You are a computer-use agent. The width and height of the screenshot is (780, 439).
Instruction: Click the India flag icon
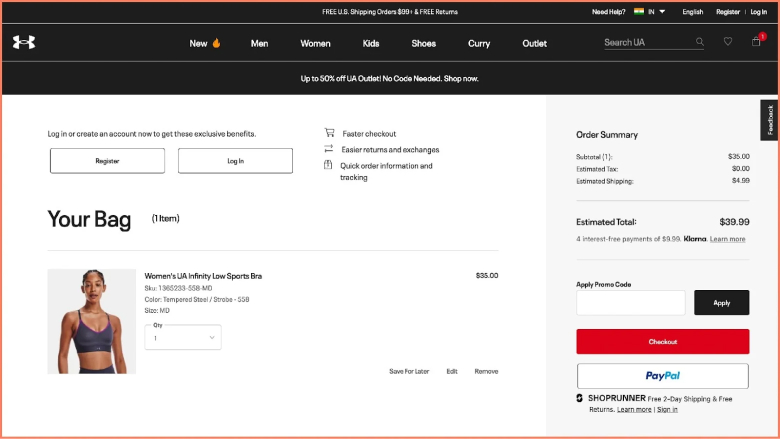(x=639, y=11)
